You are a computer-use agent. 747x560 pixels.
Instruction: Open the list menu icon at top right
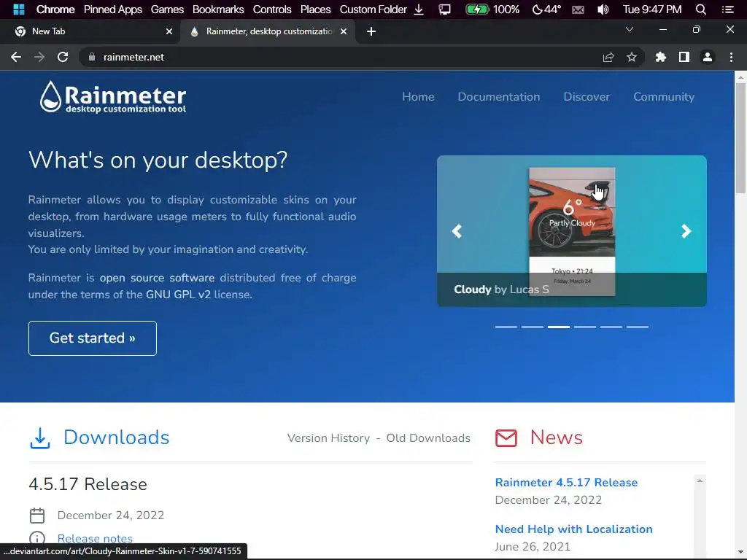(x=727, y=9)
